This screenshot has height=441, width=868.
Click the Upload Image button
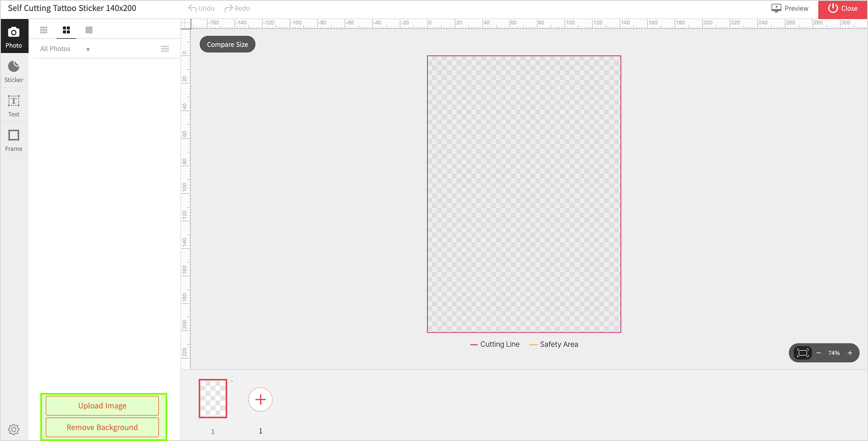(x=102, y=405)
